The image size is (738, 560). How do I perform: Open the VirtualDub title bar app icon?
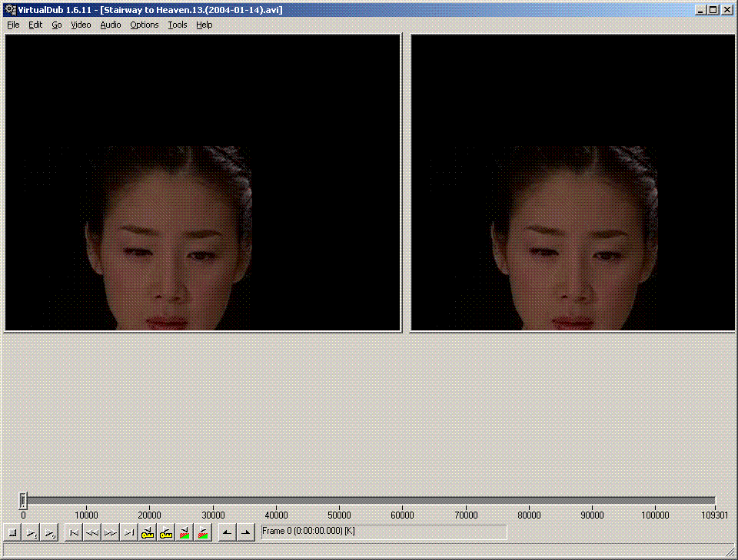tap(10, 9)
